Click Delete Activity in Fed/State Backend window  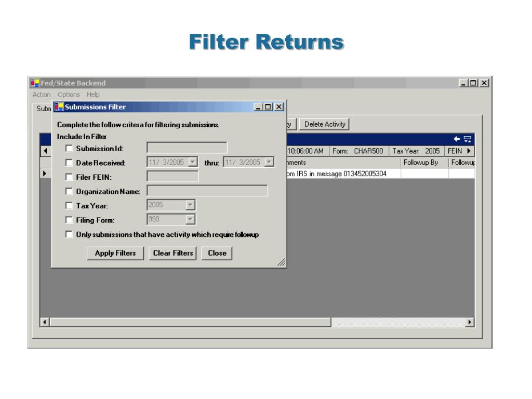(325, 124)
